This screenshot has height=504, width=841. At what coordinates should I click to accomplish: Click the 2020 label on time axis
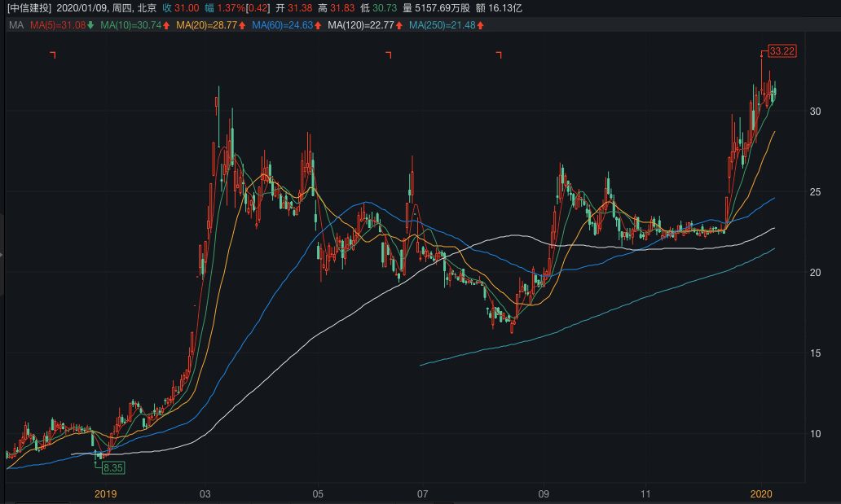click(x=761, y=493)
